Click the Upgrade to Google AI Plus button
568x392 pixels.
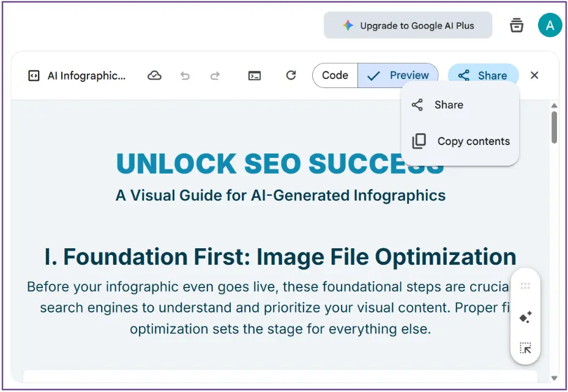point(408,26)
